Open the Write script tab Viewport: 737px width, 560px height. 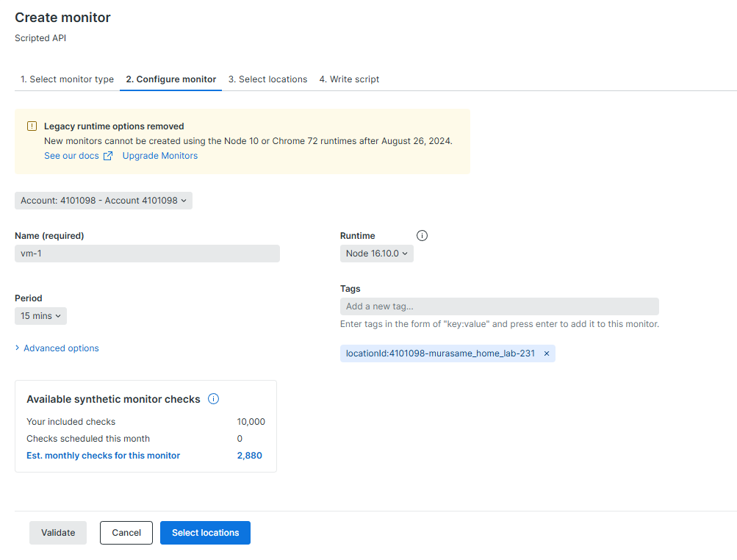click(x=349, y=79)
